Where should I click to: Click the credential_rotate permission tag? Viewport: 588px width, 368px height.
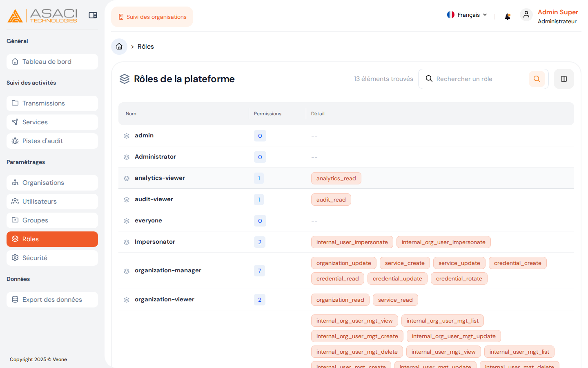(x=459, y=278)
